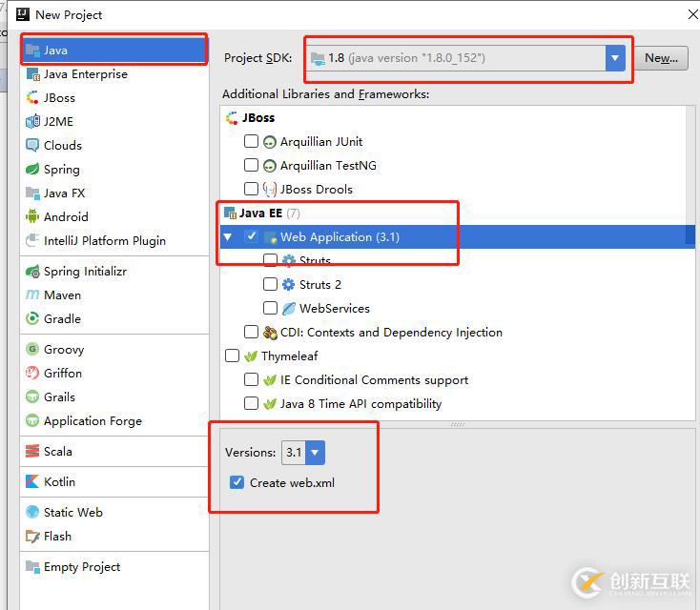Choose the JBoss sidebar icon
Viewport: 700px width, 610px height.
(32, 98)
